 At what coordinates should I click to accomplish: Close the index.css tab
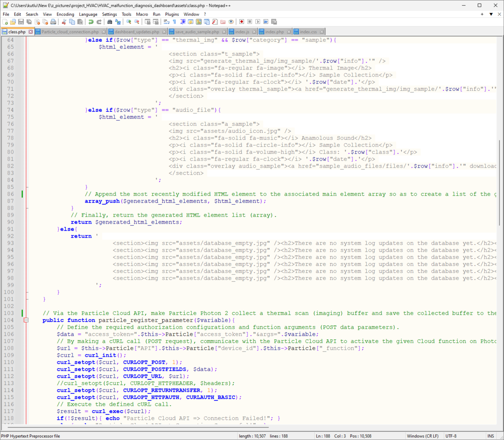click(322, 32)
